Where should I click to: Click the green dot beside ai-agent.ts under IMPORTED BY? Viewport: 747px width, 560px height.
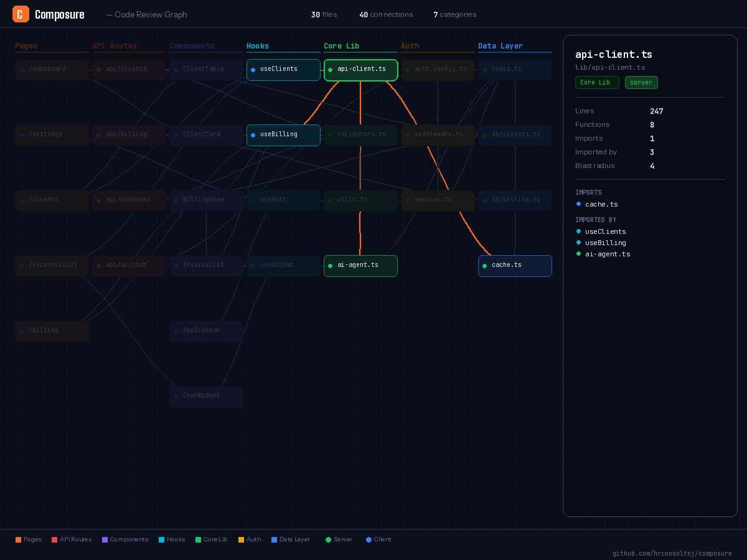[x=578, y=254]
